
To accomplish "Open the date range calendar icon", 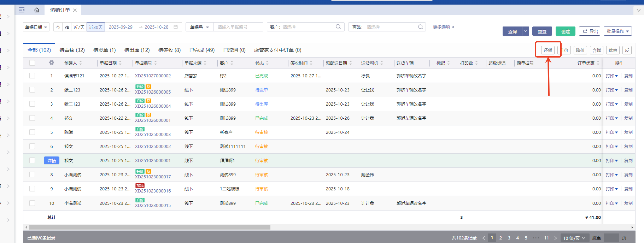I will tap(176, 27).
